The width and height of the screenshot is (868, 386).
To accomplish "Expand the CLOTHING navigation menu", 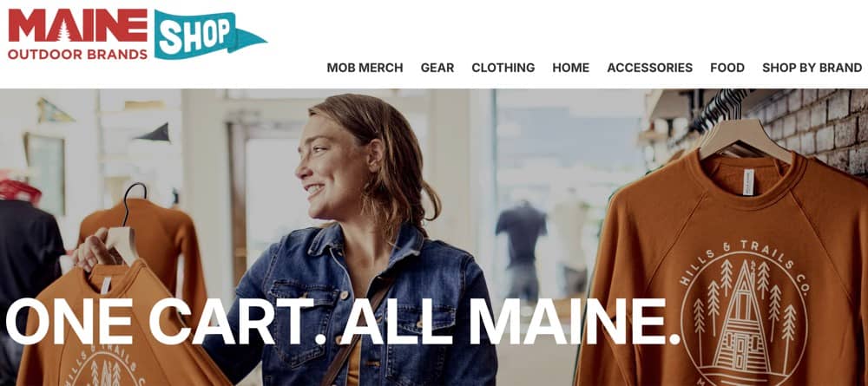I will [x=503, y=68].
